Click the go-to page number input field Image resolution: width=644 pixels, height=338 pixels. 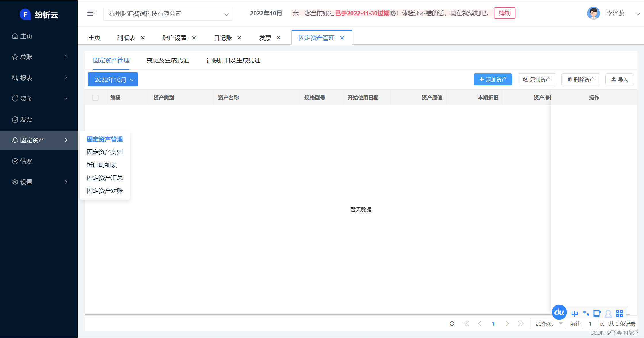tap(590, 324)
